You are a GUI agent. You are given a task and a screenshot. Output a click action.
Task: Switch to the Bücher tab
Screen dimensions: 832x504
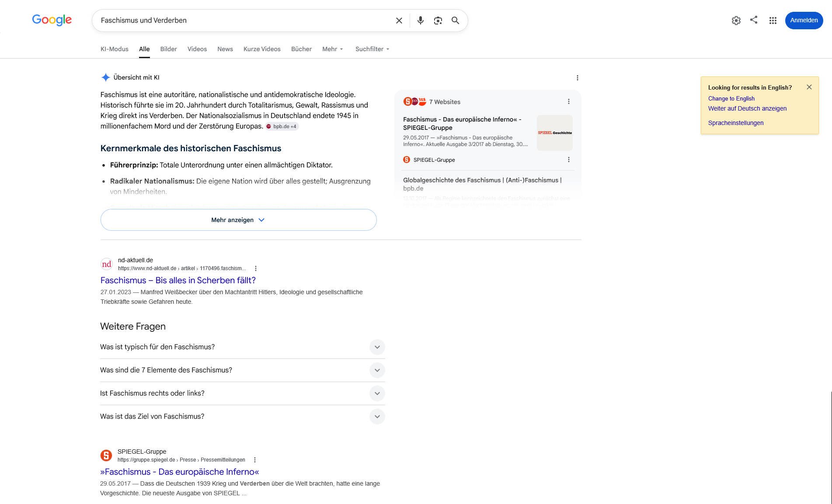point(302,49)
